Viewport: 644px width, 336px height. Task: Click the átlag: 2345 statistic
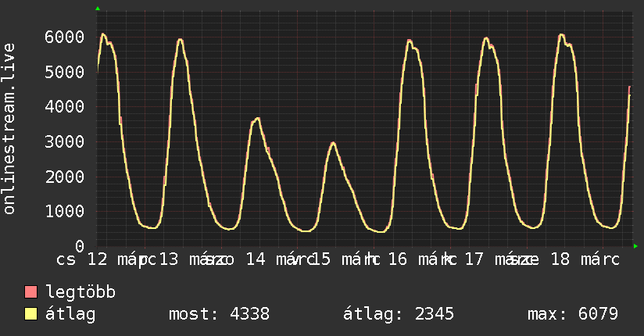pos(399,314)
